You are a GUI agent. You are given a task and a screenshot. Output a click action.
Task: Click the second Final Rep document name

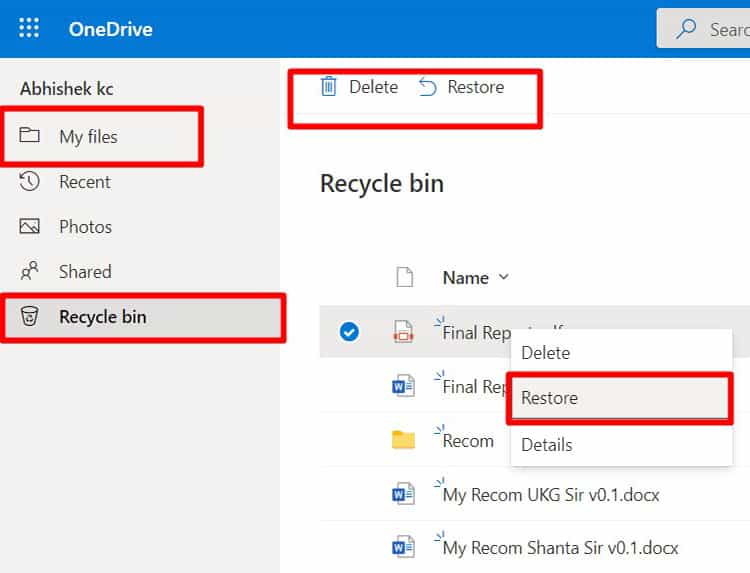[474, 386]
